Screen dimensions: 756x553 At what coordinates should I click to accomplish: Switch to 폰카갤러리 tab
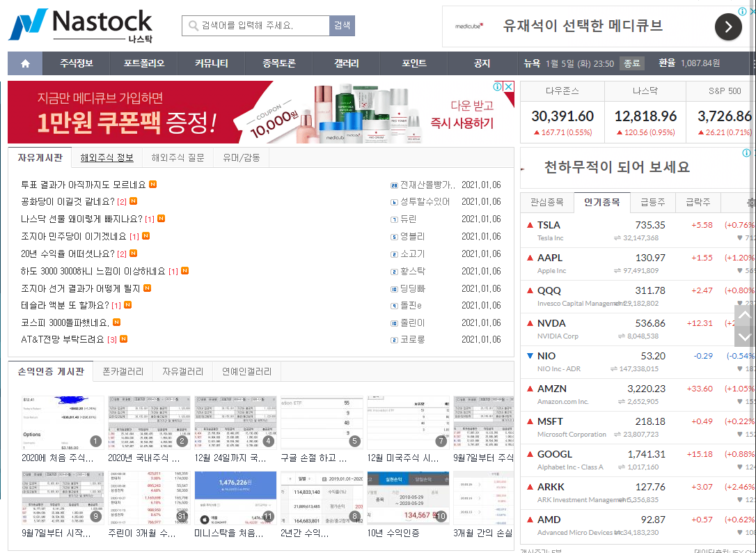point(123,371)
